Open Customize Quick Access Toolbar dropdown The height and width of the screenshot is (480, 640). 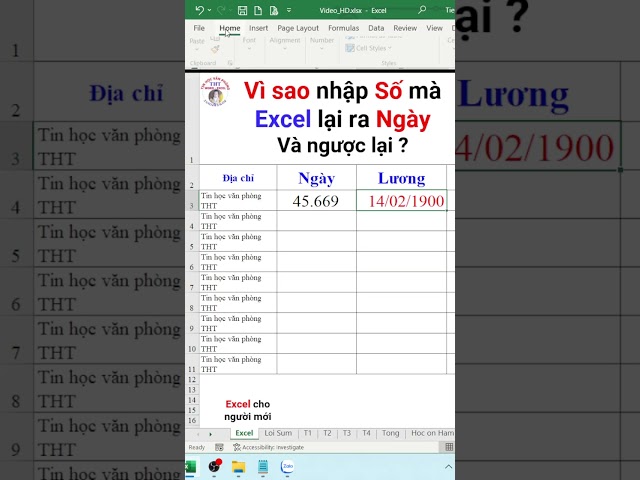289,11
